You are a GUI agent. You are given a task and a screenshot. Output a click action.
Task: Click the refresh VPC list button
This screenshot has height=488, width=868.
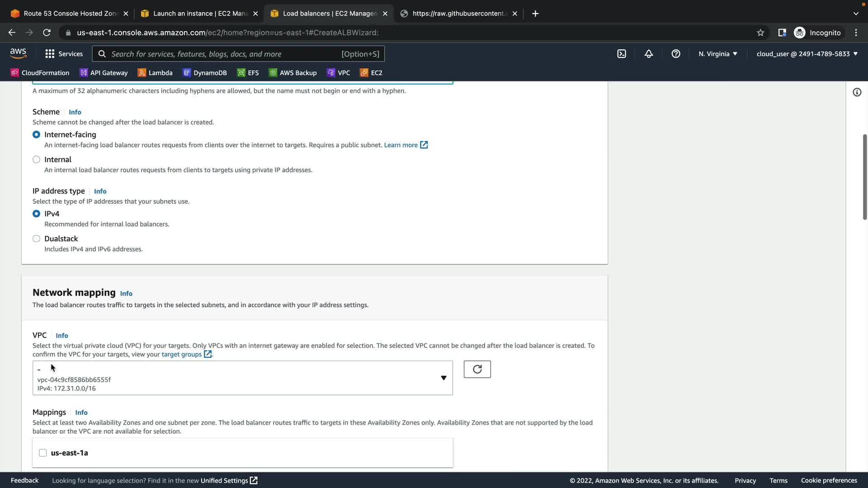pyautogui.click(x=477, y=369)
